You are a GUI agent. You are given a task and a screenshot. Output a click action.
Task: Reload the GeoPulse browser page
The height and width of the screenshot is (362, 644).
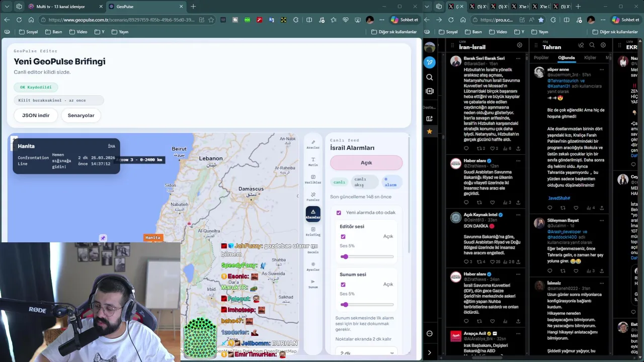click(x=19, y=20)
